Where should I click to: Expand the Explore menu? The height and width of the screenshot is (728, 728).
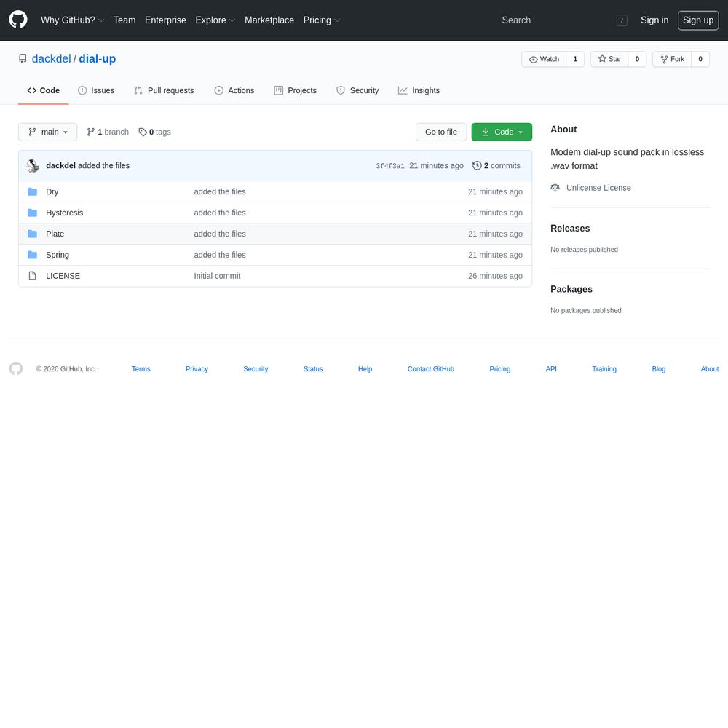(215, 20)
